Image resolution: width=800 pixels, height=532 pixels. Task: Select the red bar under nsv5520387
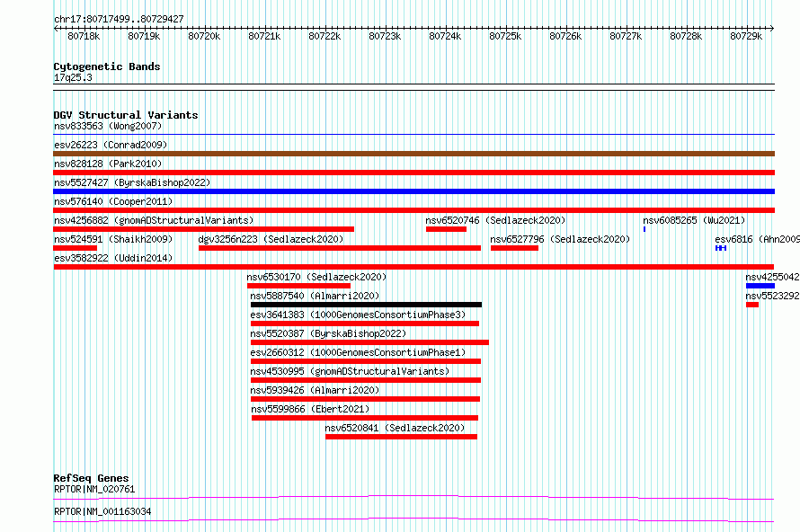tap(370, 342)
